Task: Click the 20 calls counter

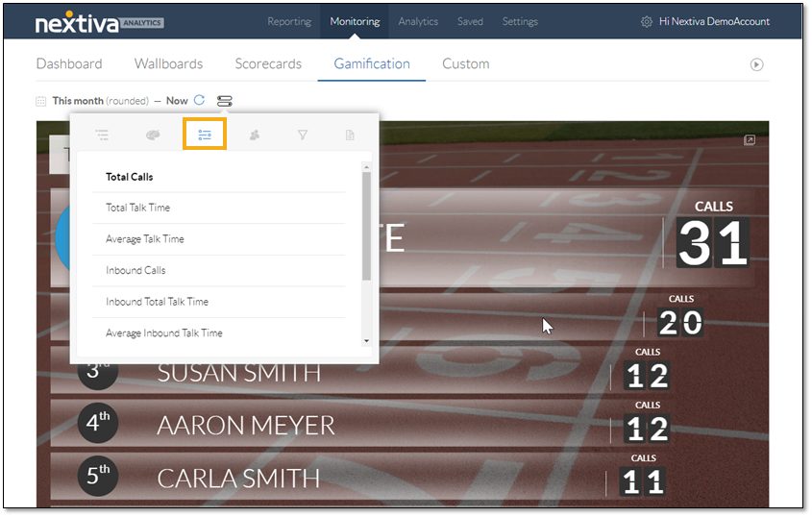Action: (680, 322)
